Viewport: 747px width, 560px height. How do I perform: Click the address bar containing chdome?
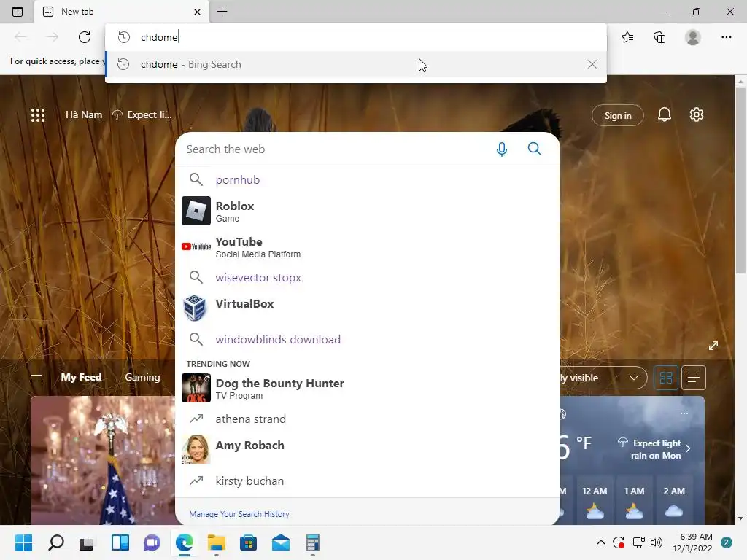coord(355,37)
